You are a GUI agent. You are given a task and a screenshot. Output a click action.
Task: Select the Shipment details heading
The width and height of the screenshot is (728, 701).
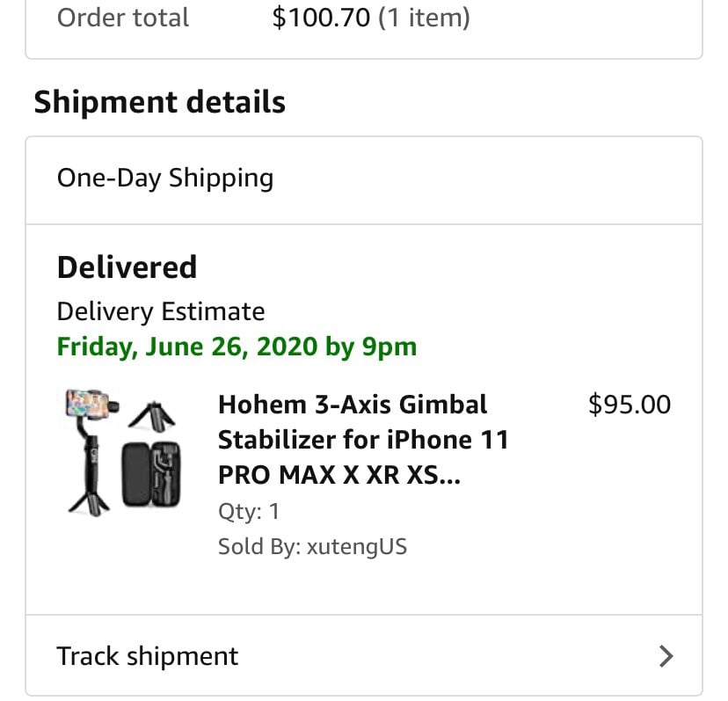tap(160, 102)
